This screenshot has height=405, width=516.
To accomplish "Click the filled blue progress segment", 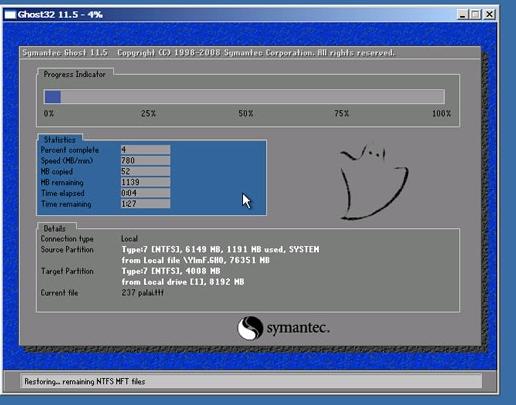I will tap(53, 97).
